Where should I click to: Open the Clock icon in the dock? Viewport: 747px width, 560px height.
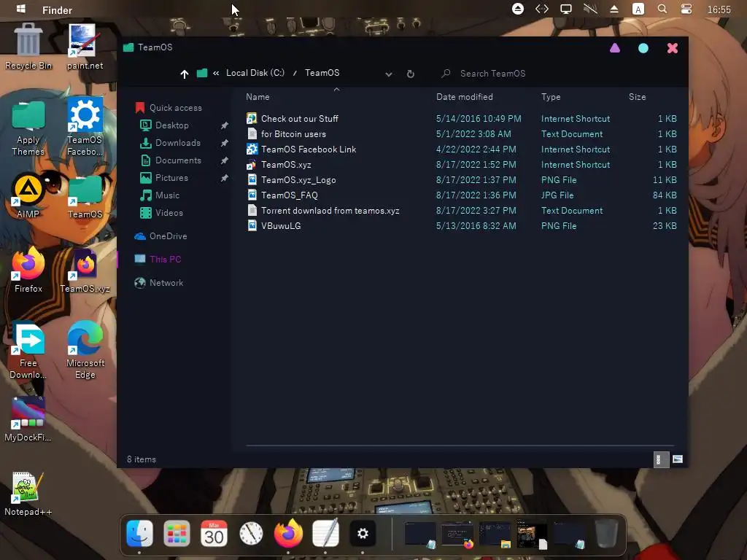pos(251,533)
